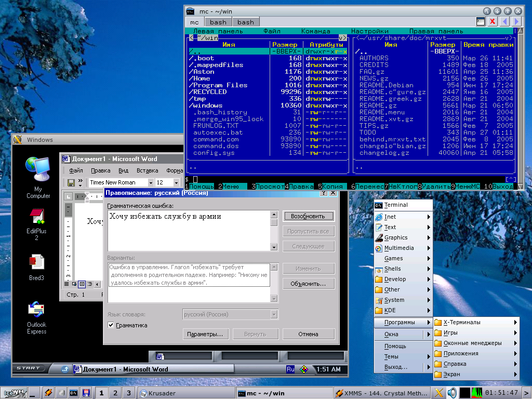This screenshot has height=399, width=532.
Task: Click inside the grammar error text box
Action: coord(190,231)
